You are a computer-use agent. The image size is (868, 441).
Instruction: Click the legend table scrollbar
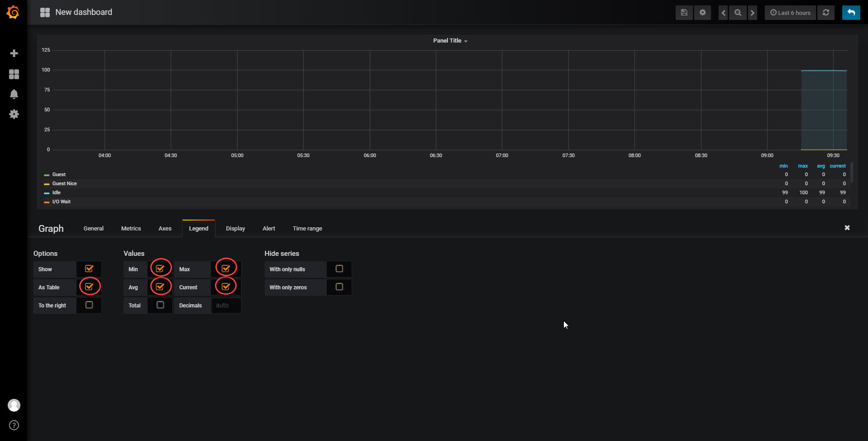852,173
